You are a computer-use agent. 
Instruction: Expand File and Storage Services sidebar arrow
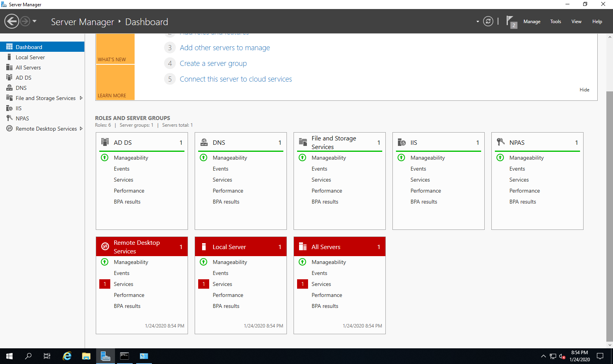pos(81,98)
